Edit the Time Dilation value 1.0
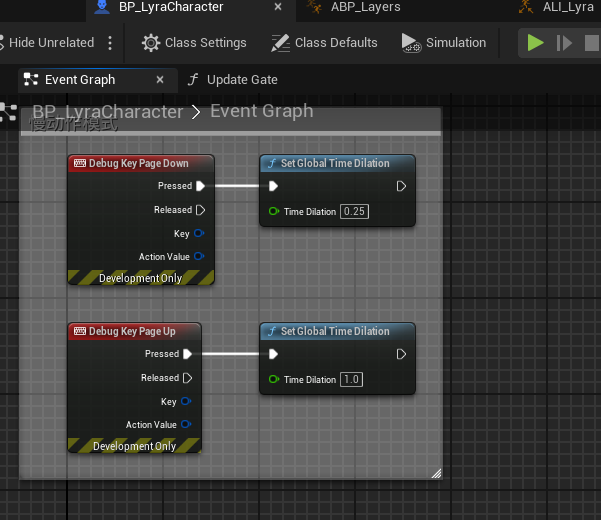The width and height of the screenshot is (601, 520). point(351,379)
